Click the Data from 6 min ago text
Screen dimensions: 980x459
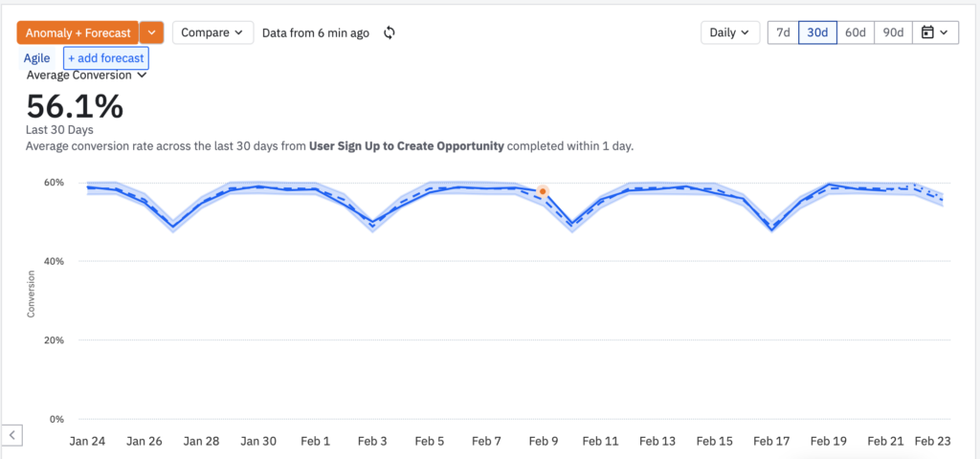point(316,33)
